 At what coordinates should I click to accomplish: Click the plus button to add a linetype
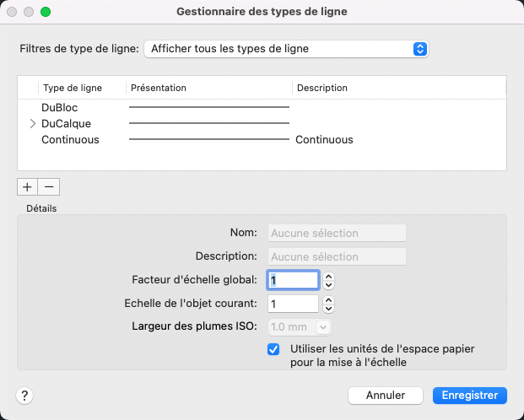pyautogui.click(x=27, y=187)
